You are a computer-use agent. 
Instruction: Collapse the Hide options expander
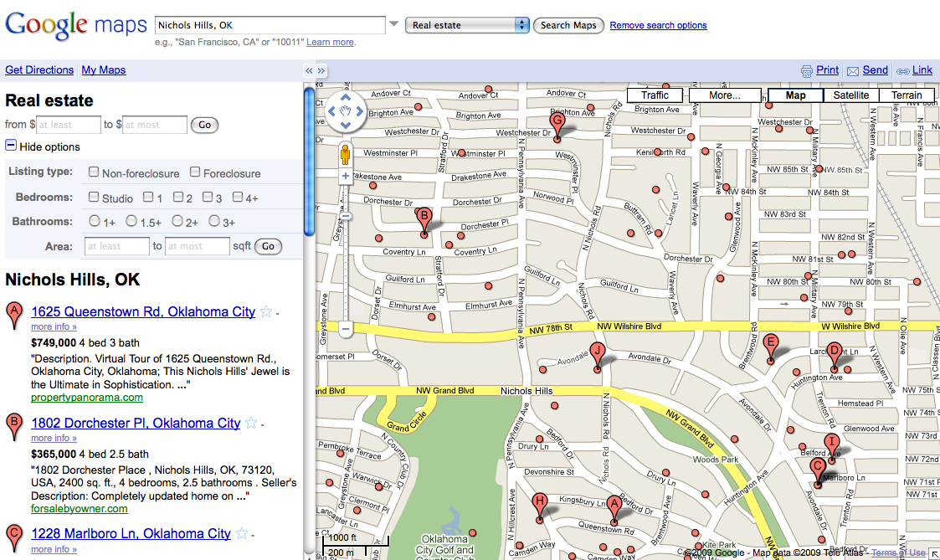(11, 146)
